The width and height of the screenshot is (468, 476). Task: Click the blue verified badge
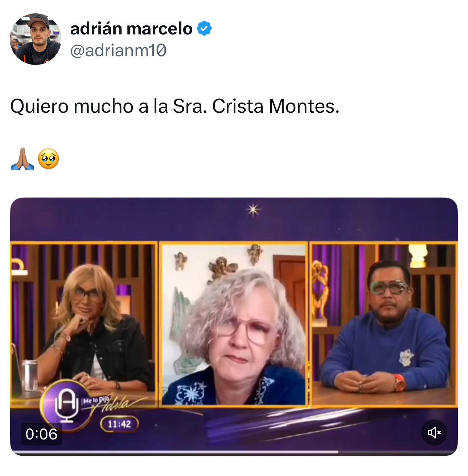[204, 29]
